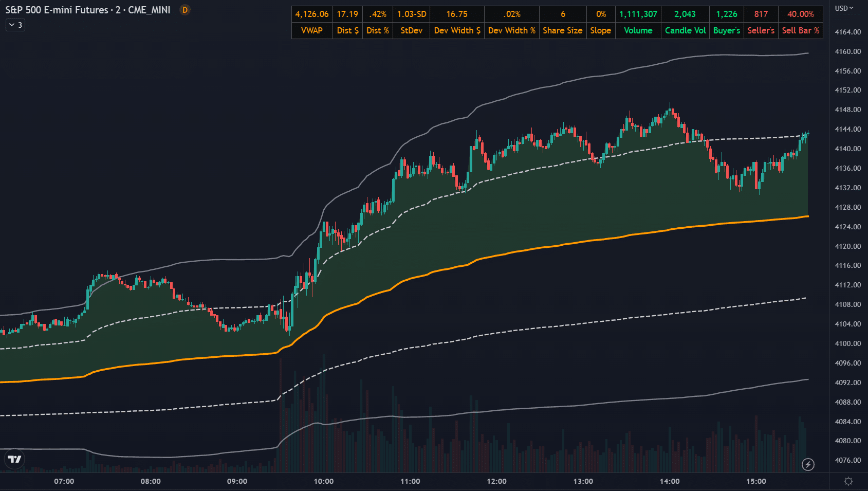Viewport: 868px width, 491px height.
Task: Click the lightning go-to-realtime icon
Action: (808, 465)
